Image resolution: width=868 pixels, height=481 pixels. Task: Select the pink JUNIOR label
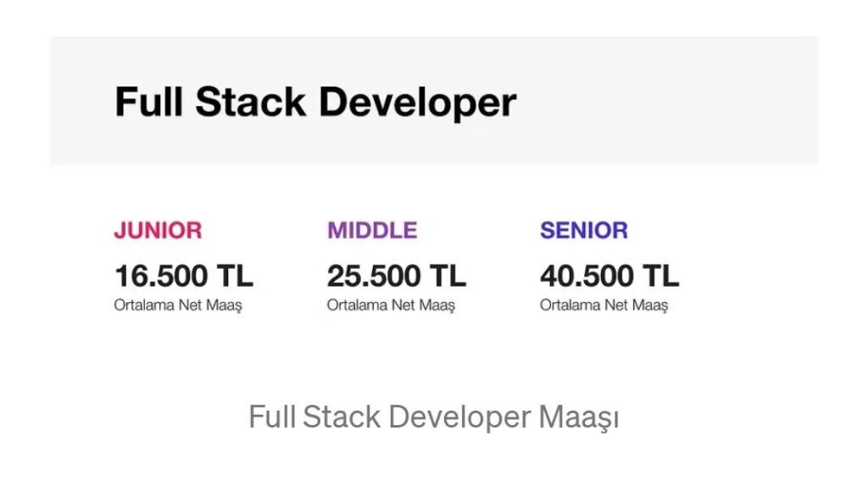point(158,230)
